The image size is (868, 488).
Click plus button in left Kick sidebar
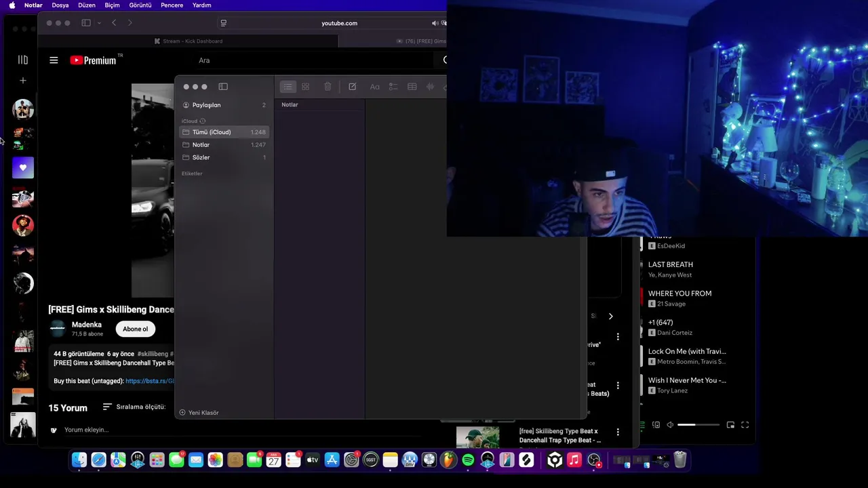(22, 81)
